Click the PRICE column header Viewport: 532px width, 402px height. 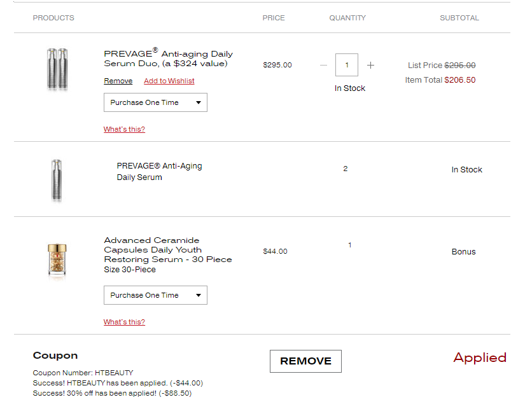(x=274, y=18)
